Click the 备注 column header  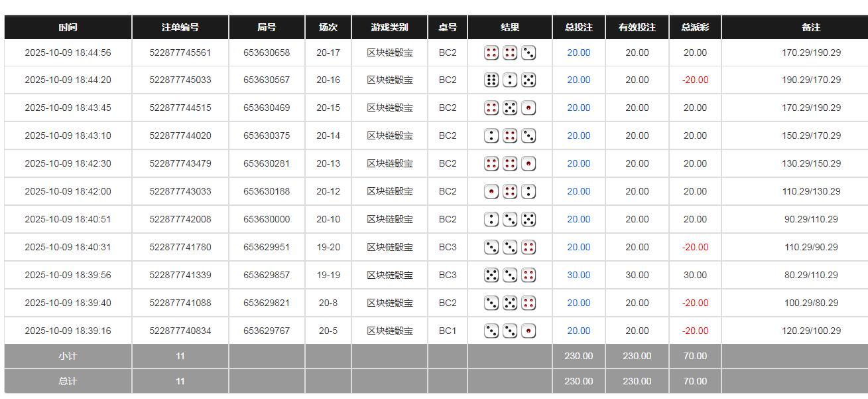pos(811,27)
